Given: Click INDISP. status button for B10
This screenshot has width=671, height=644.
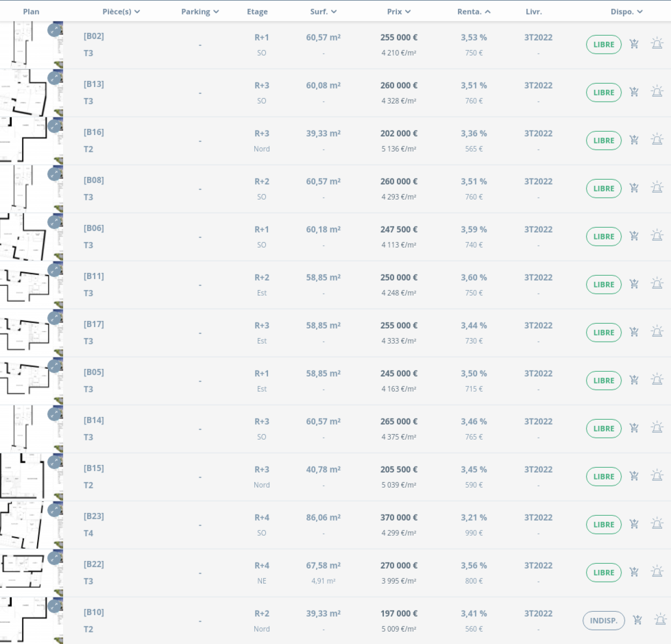Looking at the screenshot, I should pos(603,621).
